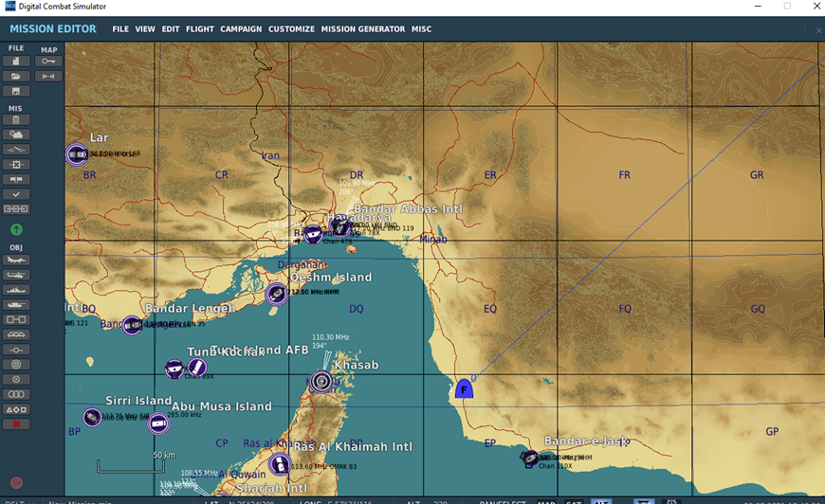Screen dimensions: 825x504
Task: Open the weather settings panel
Action: click(16, 135)
